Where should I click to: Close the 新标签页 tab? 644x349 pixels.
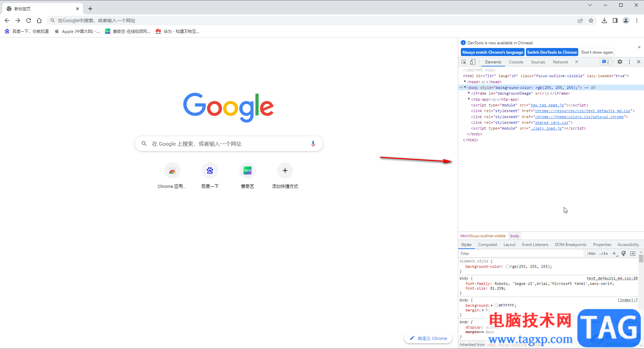(77, 9)
